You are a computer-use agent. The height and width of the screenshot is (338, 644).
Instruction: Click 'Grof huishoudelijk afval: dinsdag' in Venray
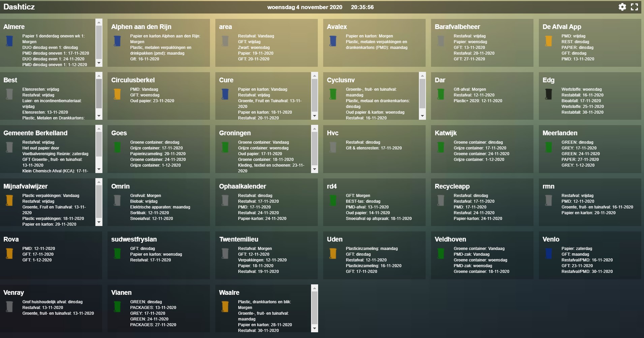tap(52, 302)
